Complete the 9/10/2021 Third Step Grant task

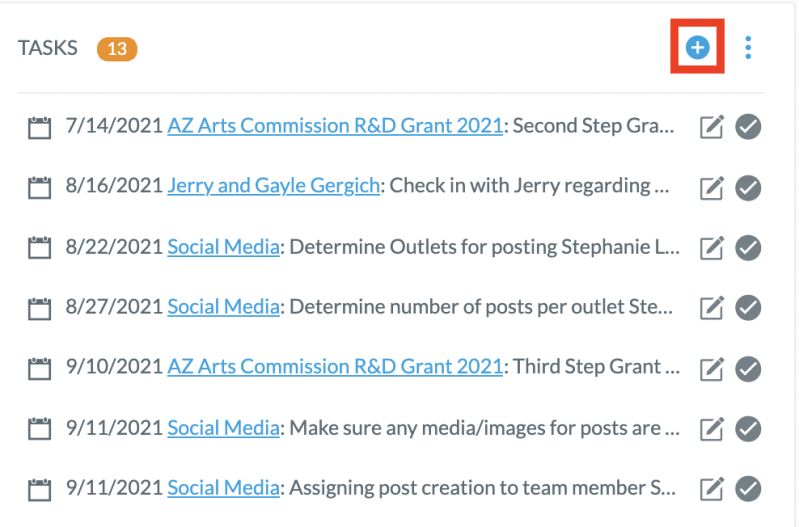click(748, 368)
